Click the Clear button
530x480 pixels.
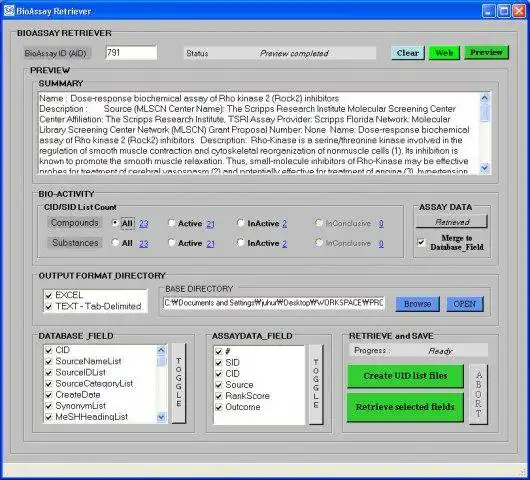point(408,53)
